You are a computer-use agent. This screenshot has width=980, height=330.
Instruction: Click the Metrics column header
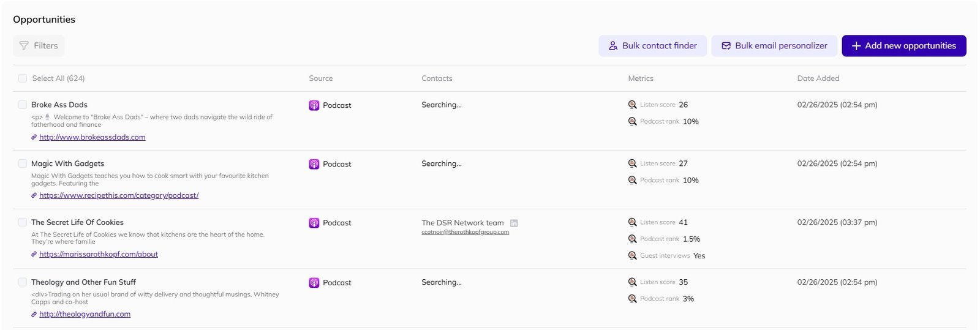(x=640, y=78)
